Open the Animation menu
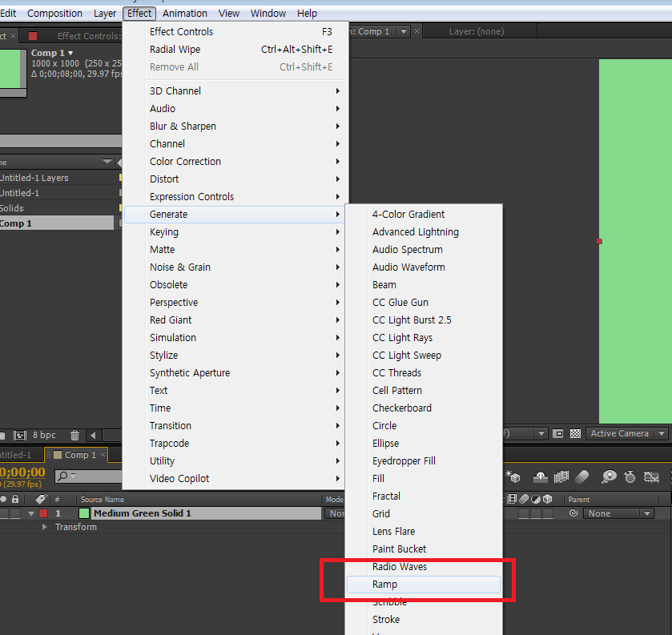672x635 pixels. coord(185,14)
